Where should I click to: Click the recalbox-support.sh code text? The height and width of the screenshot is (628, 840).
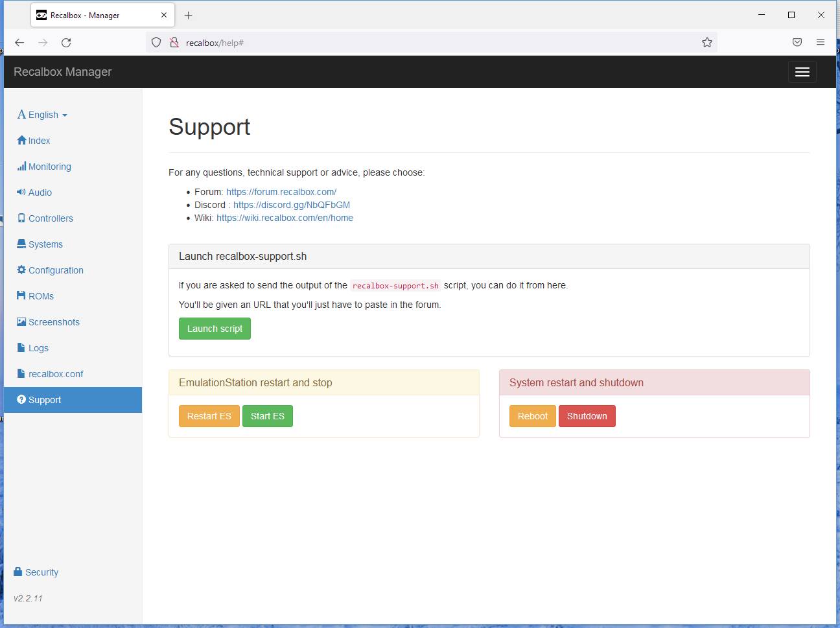tap(395, 286)
